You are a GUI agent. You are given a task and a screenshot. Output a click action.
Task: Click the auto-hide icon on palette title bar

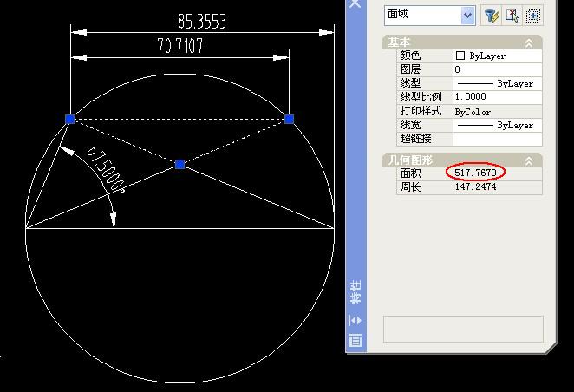click(355, 320)
